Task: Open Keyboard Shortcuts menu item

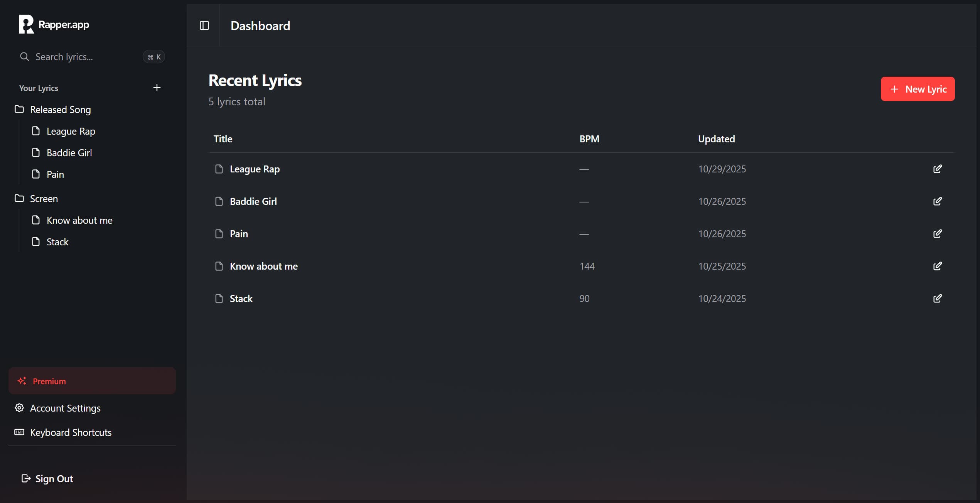Action: tap(70, 432)
